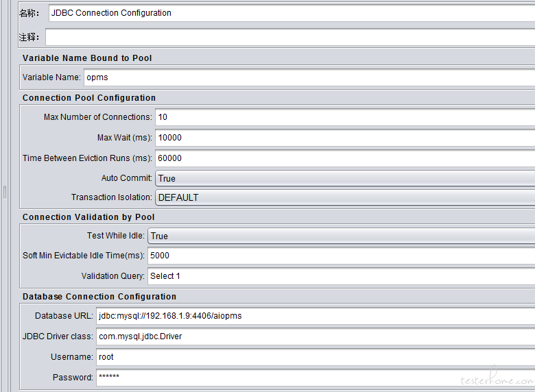The image size is (535, 392).
Task: Click the 'Username:' label
Action: point(71,357)
